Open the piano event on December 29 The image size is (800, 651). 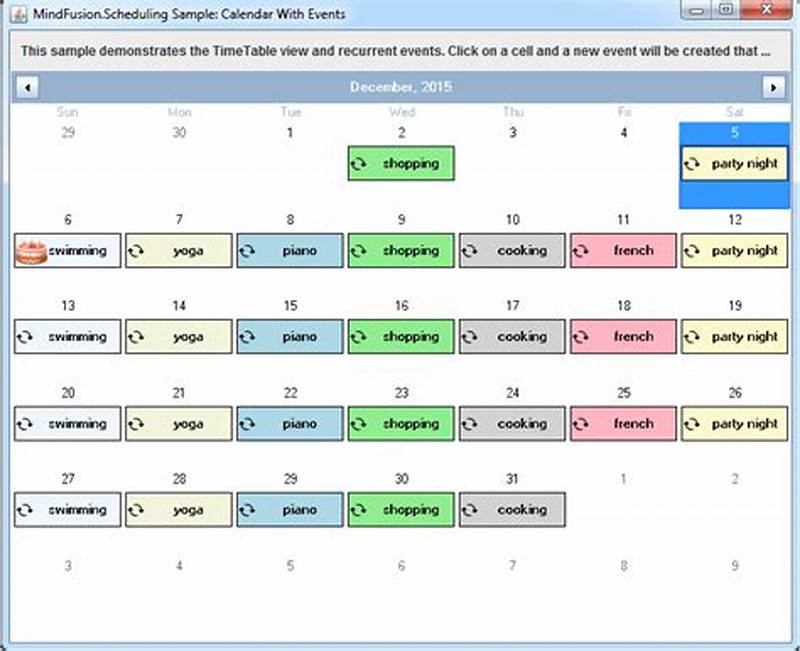(x=290, y=510)
